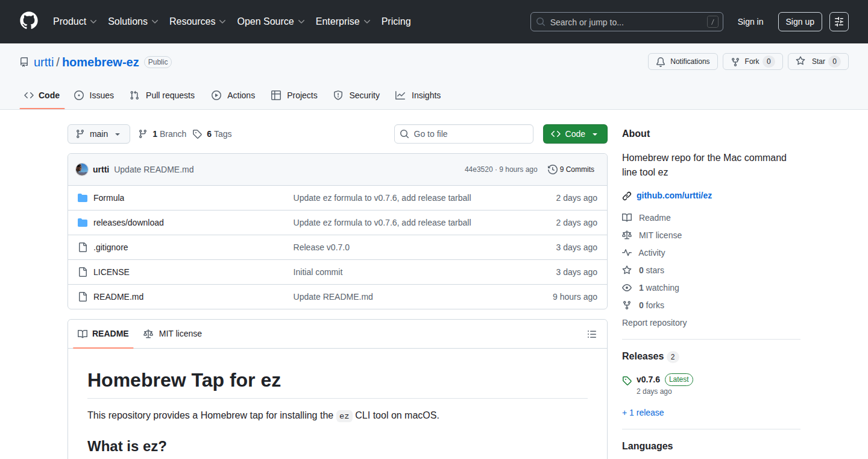Open the main branch selector dropdown
The height and width of the screenshot is (459, 868).
click(99, 134)
